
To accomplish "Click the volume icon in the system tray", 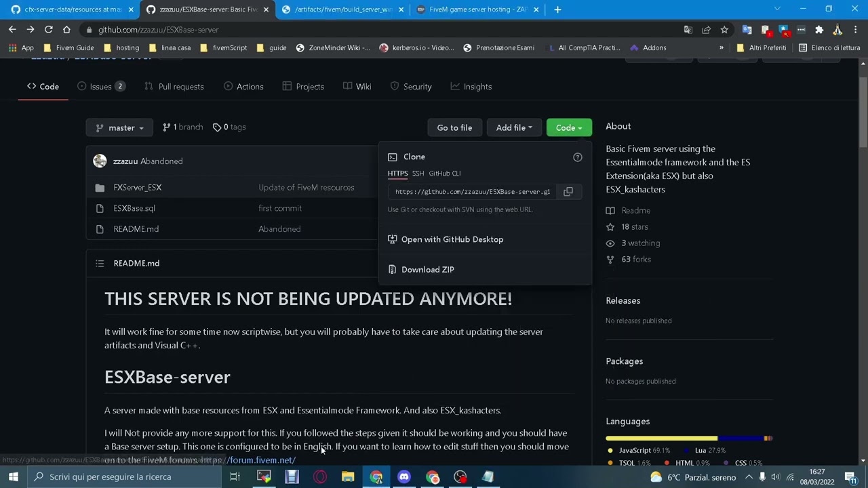I will [x=775, y=477].
